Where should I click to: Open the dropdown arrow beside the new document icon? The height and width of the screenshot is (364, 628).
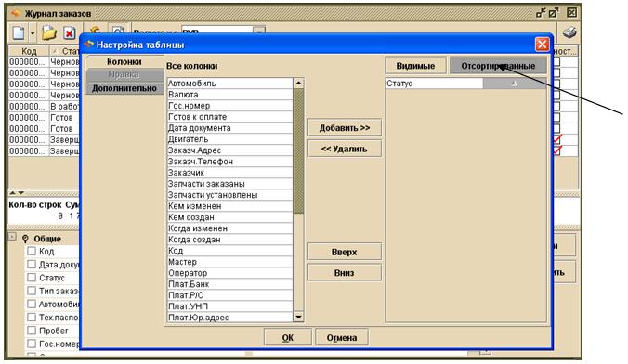[33, 33]
